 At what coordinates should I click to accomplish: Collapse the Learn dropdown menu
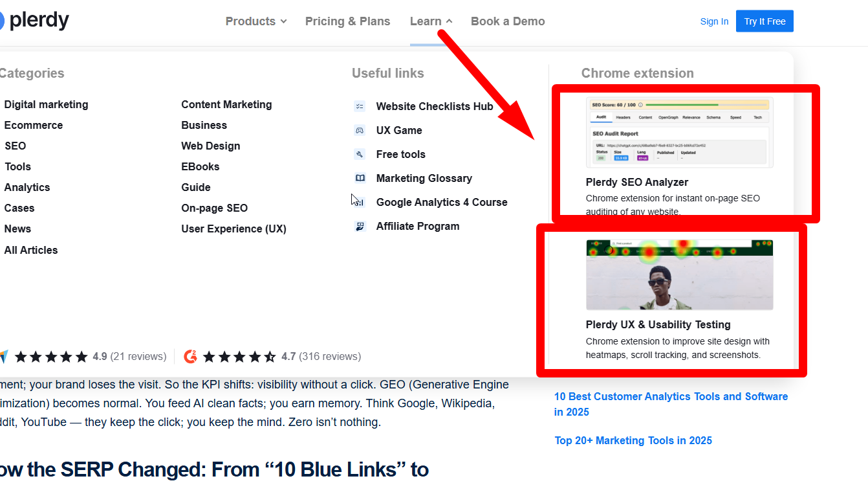(431, 21)
